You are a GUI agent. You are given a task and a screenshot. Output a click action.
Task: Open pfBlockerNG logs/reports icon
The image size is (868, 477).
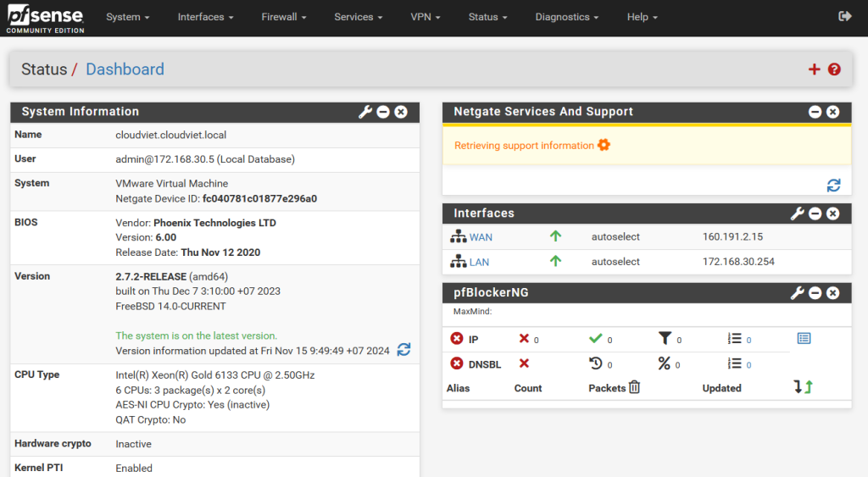point(804,338)
